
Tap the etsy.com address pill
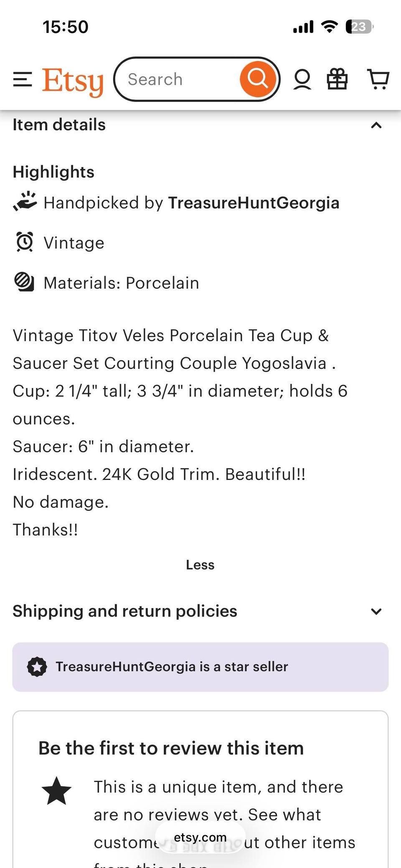200,837
